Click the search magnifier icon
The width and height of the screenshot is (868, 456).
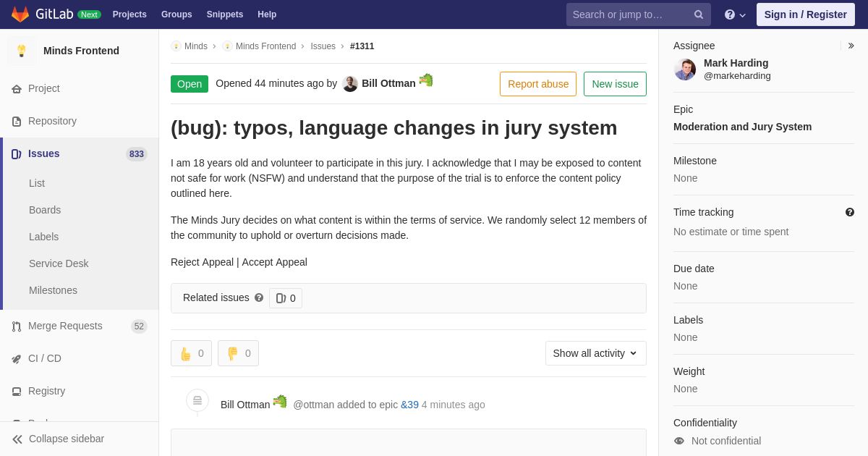click(x=699, y=14)
